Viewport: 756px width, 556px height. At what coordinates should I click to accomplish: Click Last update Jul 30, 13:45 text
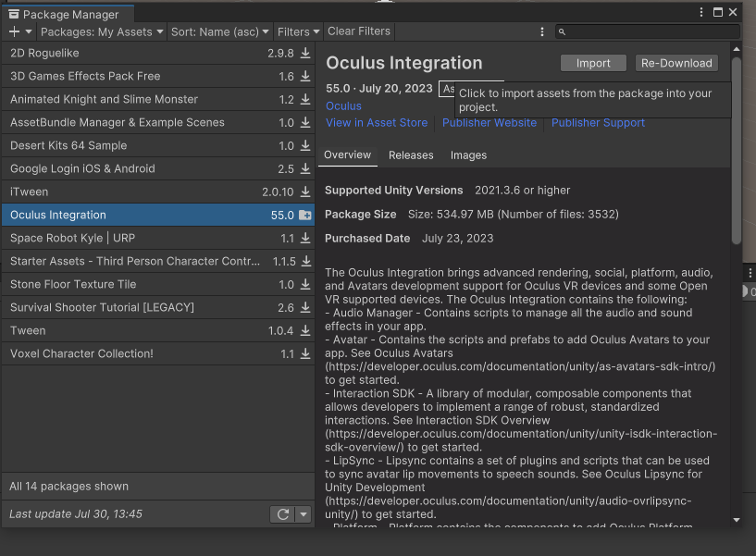tap(76, 514)
